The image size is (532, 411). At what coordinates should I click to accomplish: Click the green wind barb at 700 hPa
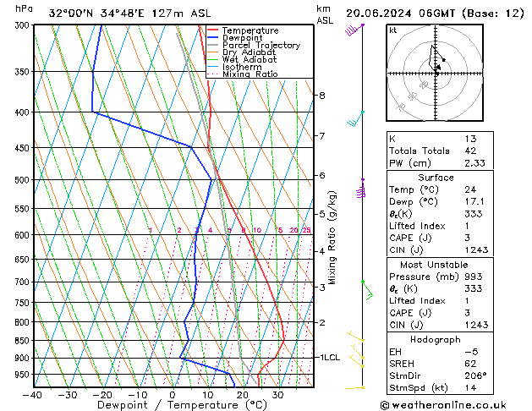[x=367, y=290]
